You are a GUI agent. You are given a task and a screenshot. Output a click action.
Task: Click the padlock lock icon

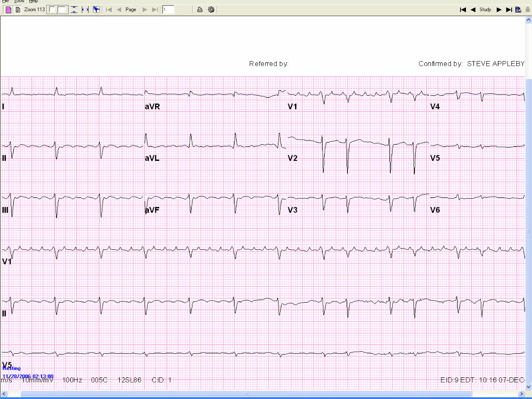[528, 10]
